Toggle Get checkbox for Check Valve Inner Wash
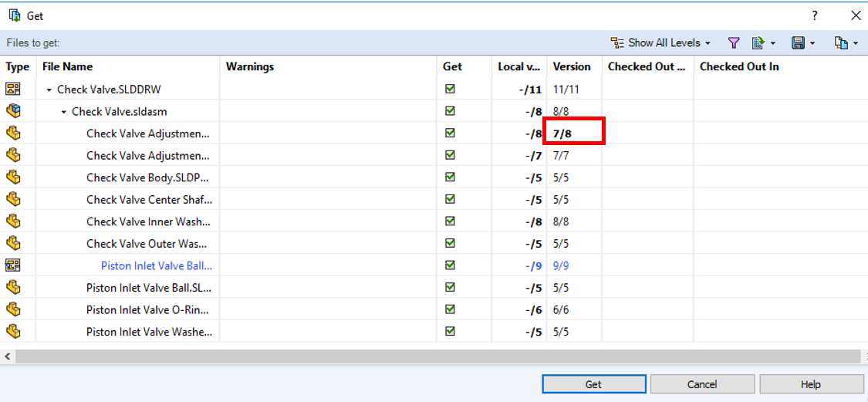The image size is (868, 402). coord(450,221)
